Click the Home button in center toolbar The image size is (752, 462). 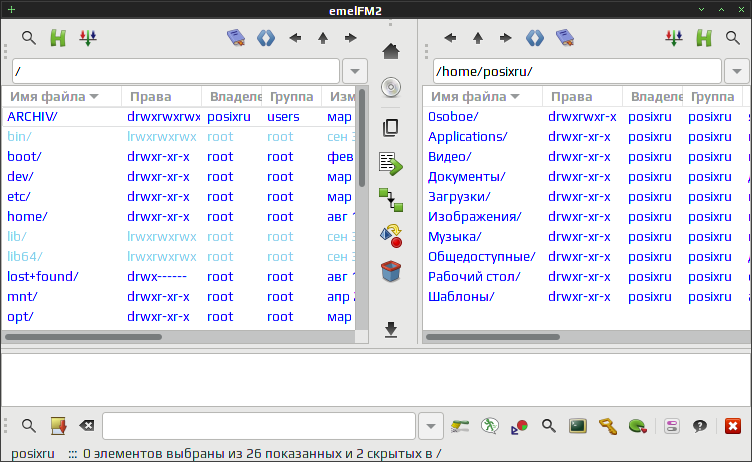391,51
